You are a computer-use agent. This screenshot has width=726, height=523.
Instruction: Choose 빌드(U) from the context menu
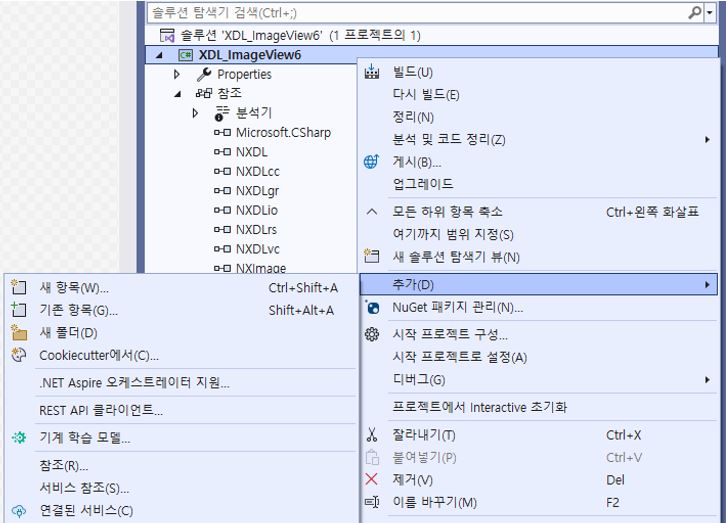pos(413,72)
